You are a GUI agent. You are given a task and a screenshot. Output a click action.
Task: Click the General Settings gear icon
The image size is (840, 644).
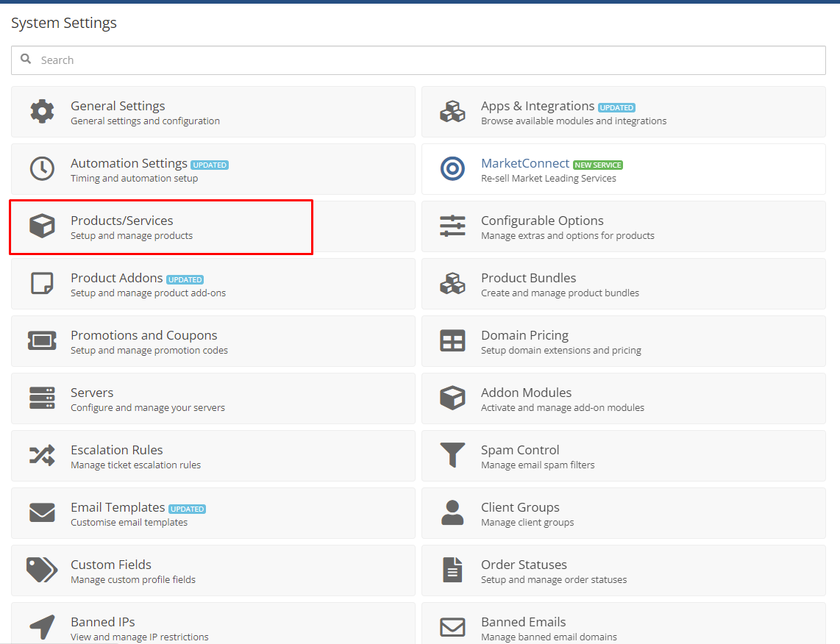(x=42, y=112)
